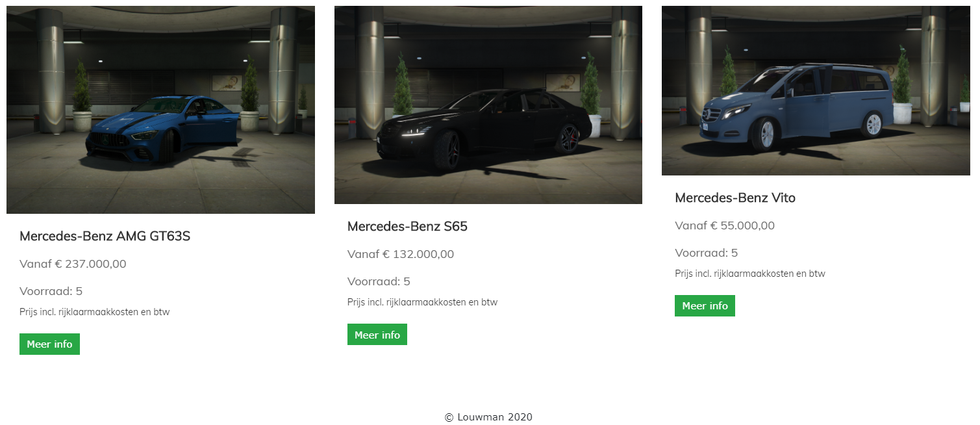This screenshot has height=425, width=980.
Task: Open Meer info for the Vito
Action: [x=705, y=306]
